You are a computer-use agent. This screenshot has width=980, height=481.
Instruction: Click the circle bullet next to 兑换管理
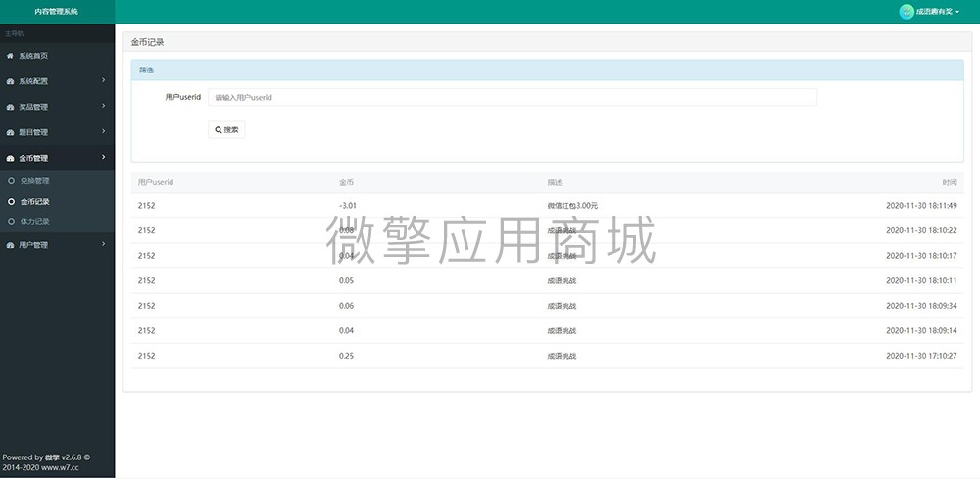11,181
